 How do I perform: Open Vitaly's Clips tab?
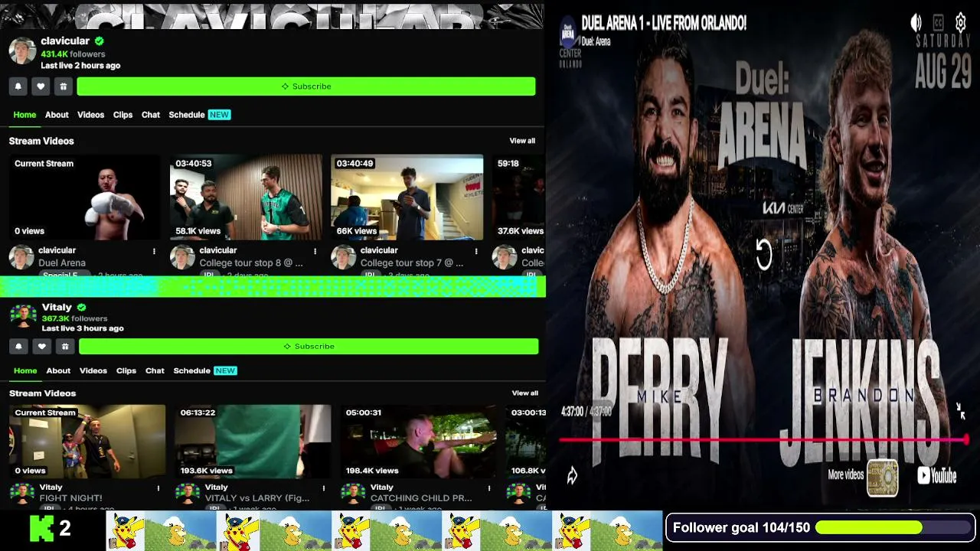[x=126, y=370]
